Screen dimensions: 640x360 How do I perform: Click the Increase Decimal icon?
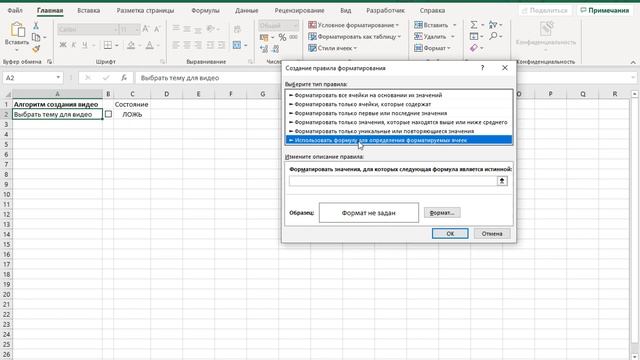point(264,49)
